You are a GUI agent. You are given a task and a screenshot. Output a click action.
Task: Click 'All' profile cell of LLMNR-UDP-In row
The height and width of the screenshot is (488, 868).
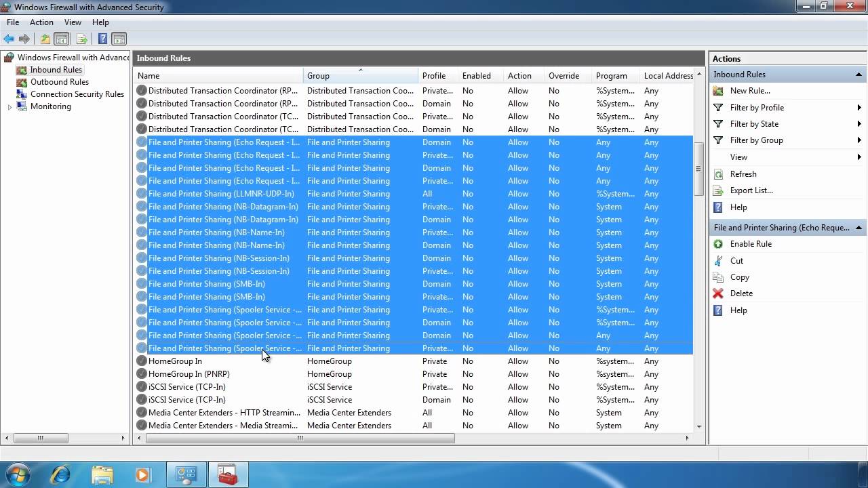(x=427, y=194)
